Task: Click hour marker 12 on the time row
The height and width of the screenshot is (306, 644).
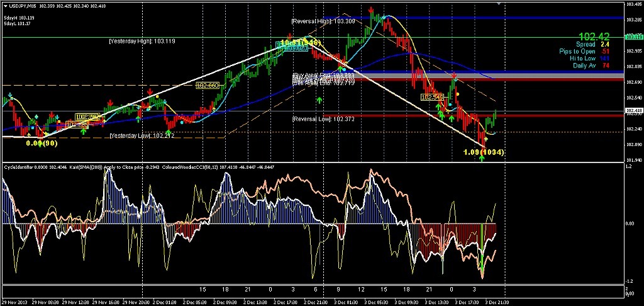Action: tap(362, 290)
